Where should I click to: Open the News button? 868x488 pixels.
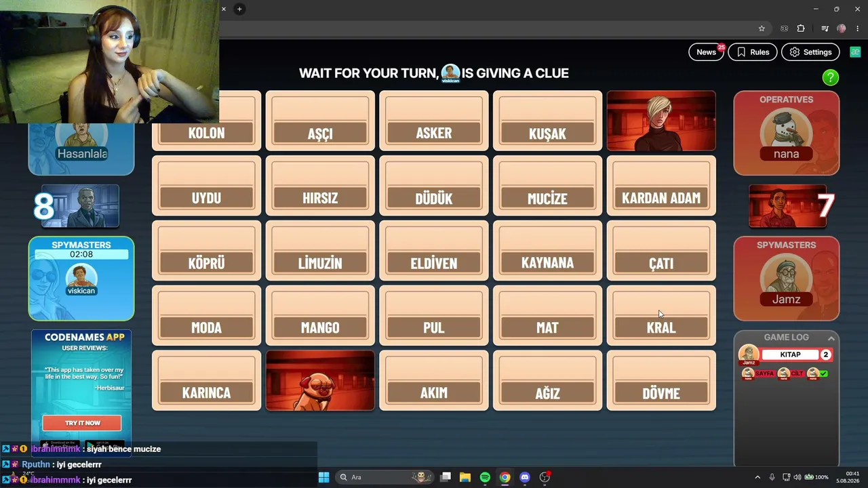pyautogui.click(x=707, y=52)
